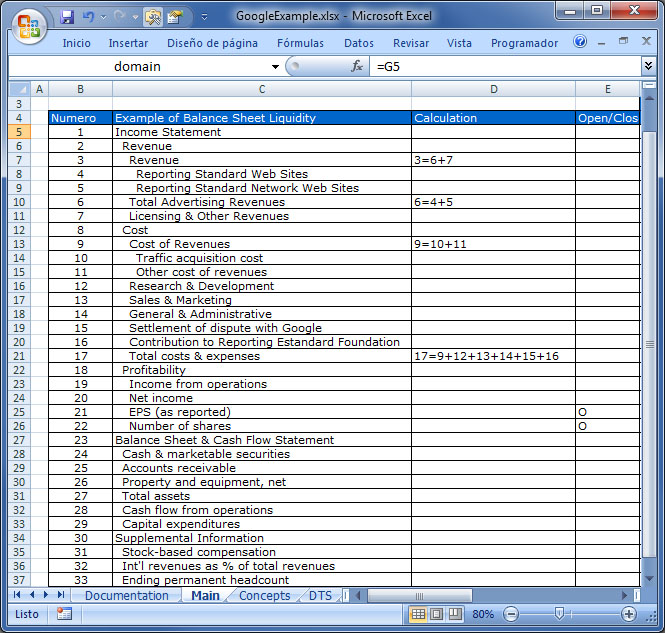The height and width of the screenshot is (633, 665).
Task: Switch to the Main sheet tab
Action: click(x=205, y=596)
